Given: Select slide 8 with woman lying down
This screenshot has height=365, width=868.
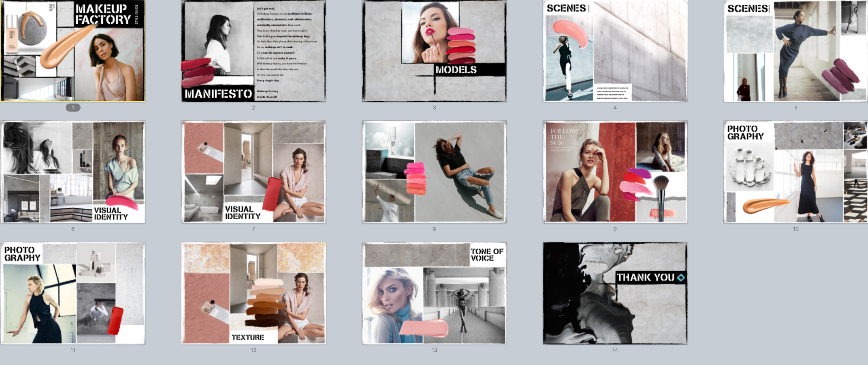Looking at the screenshot, I should [434, 172].
